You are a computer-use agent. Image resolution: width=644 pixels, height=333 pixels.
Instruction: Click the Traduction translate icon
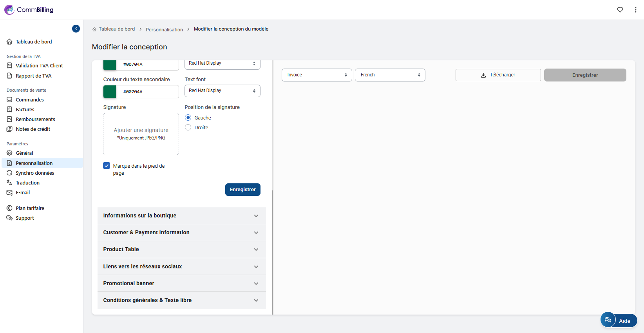pos(9,183)
